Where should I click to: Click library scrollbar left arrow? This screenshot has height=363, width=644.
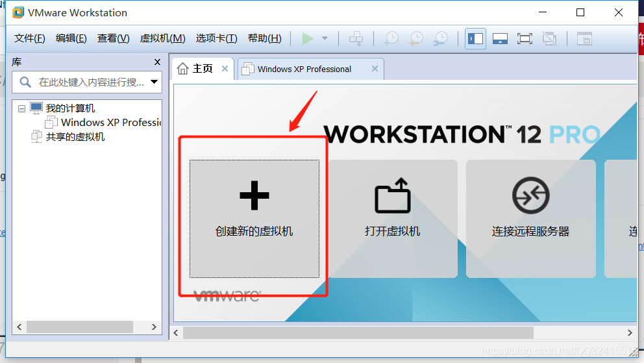19,327
